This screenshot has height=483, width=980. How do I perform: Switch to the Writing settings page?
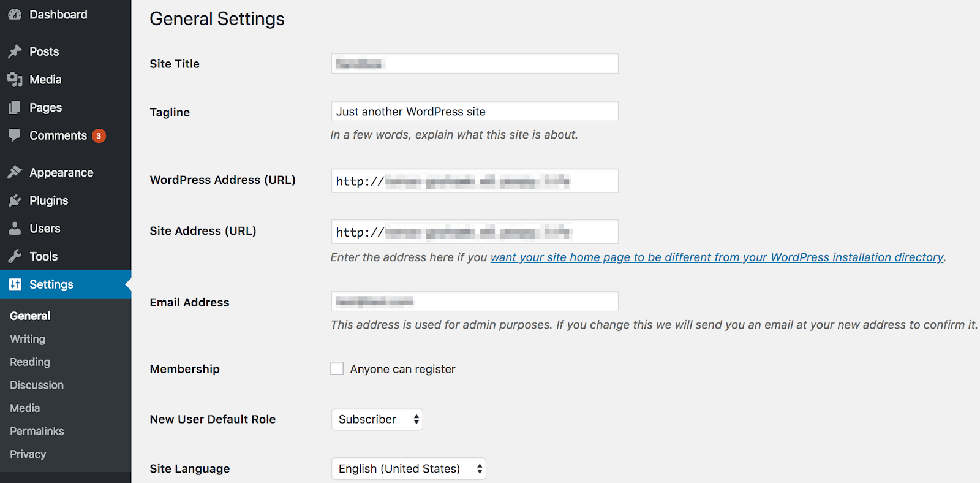pyautogui.click(x=27, y=338)
